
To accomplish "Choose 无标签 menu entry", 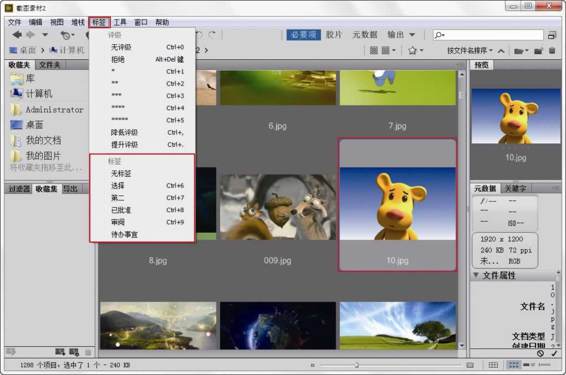I will tap(142, 173).
